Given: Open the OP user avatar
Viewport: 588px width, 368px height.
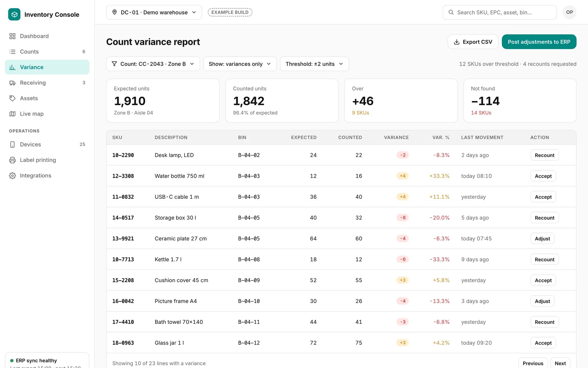Looking at the screenshot, I should pos(569,12).
